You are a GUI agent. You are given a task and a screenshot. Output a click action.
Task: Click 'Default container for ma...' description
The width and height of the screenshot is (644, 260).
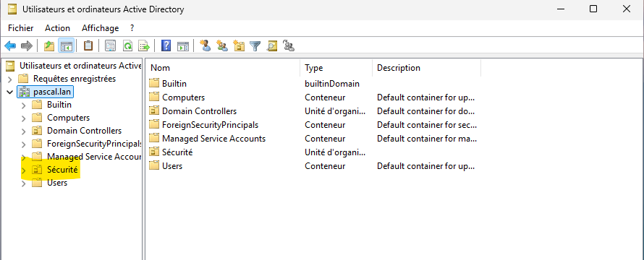pos(427,139)
